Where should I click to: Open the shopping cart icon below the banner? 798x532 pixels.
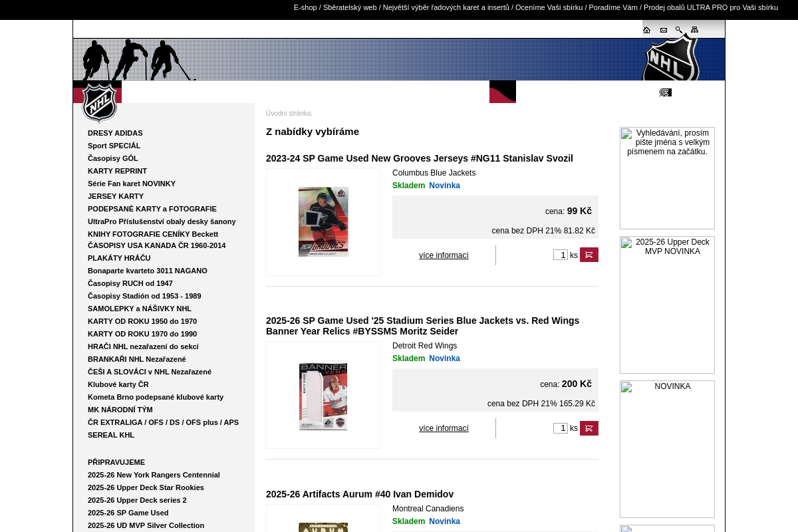tap(665, 92)
